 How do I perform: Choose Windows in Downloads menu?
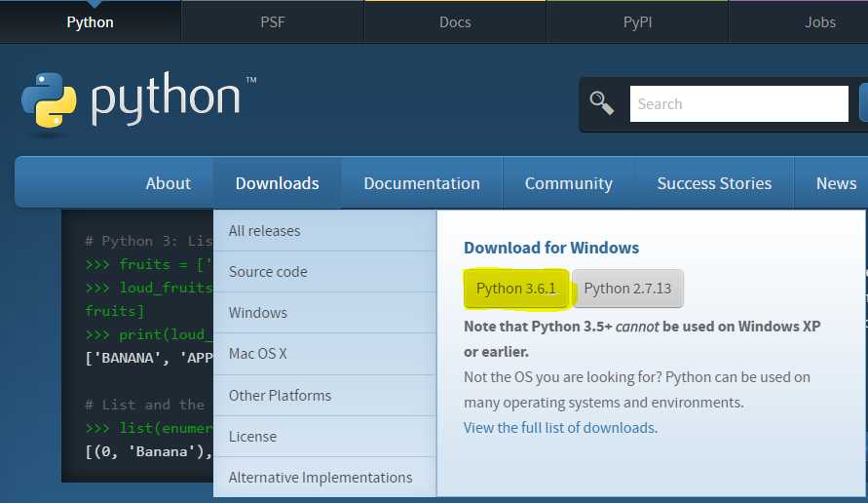tap(325, 313)
